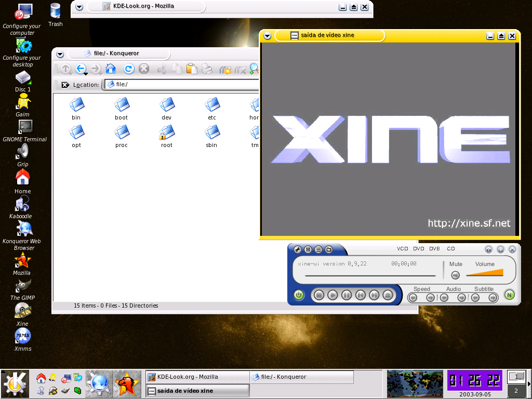Click the green power button in xine

(299, 295)
